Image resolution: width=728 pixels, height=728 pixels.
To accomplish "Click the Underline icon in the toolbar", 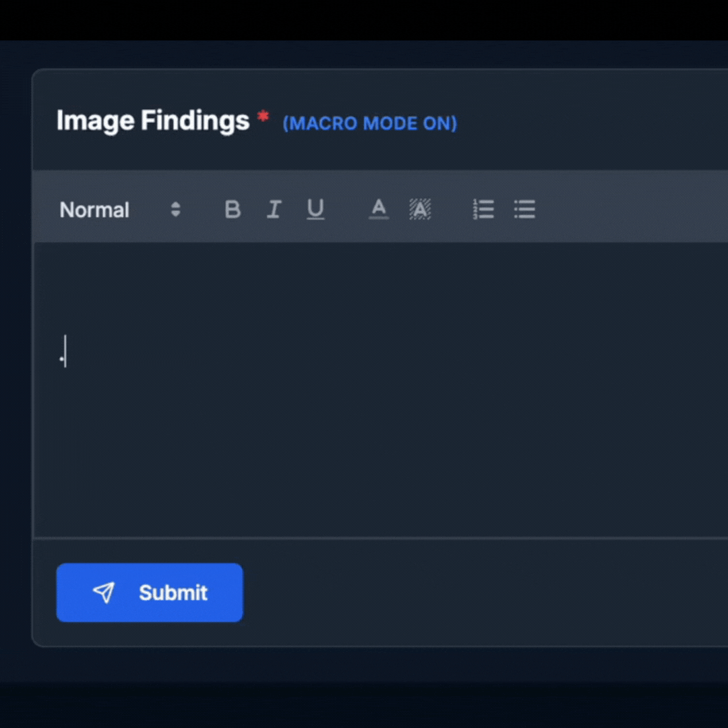I will tap(315, 210).
